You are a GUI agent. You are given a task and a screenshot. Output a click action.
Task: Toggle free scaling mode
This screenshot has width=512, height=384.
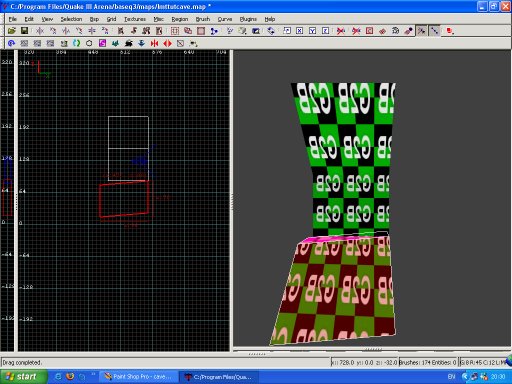coord(287,31)
